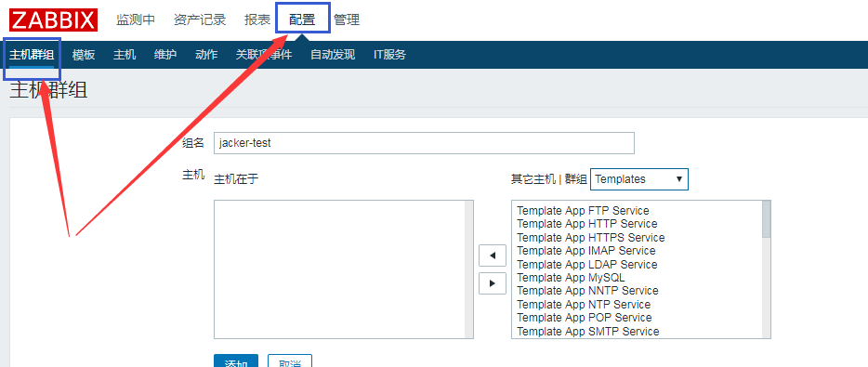Viewport: 868px width, 367px height.
Task: Open the 资产记录 menu
Action: tap(199, 20)
